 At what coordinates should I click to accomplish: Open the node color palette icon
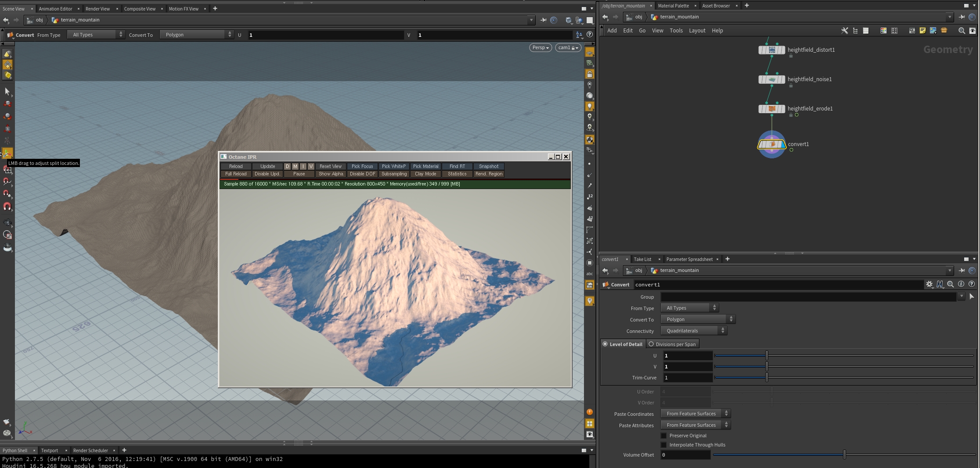pyautogui.click(x=883, y=31)
